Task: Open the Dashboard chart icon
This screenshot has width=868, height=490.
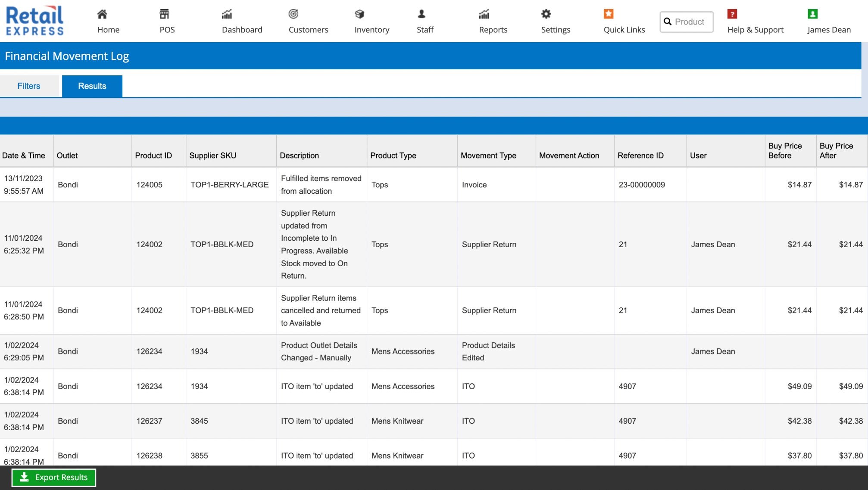Action: click(227, 14)
